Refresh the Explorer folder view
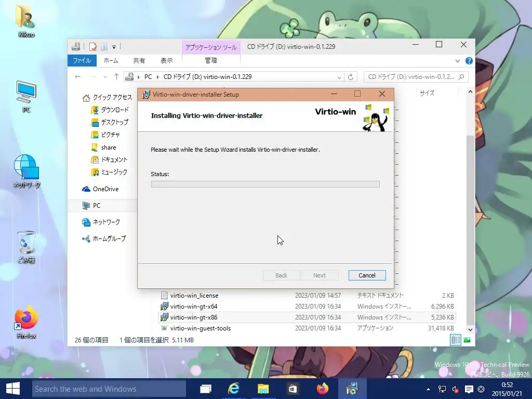 point(351,77)
